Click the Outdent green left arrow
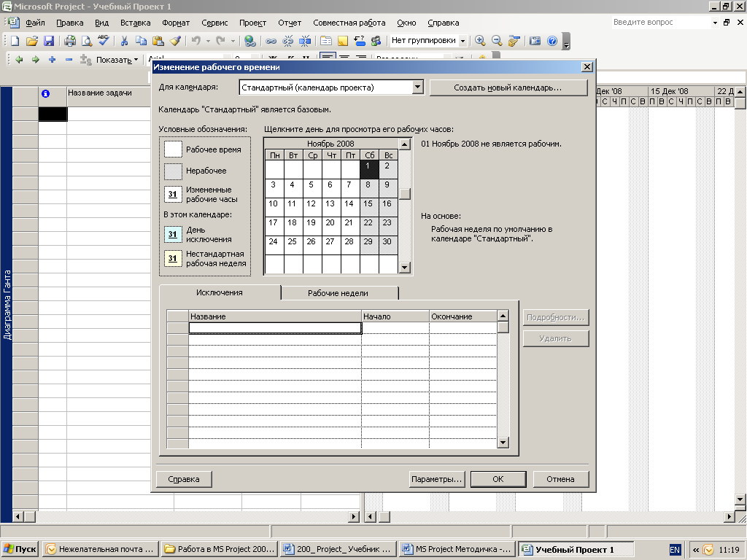The width and height of the screenshot is (747, 560). click(19, 60)
